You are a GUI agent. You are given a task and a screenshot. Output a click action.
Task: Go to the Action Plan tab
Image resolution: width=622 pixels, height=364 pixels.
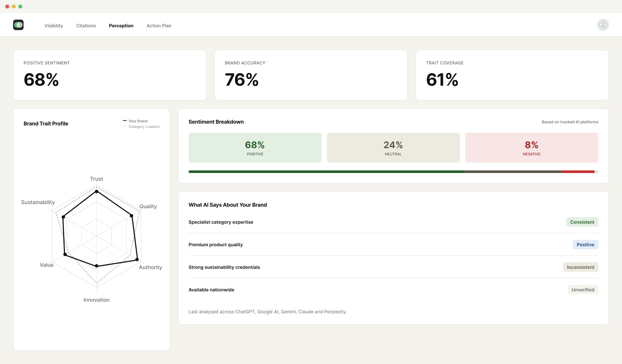point(159,26)
